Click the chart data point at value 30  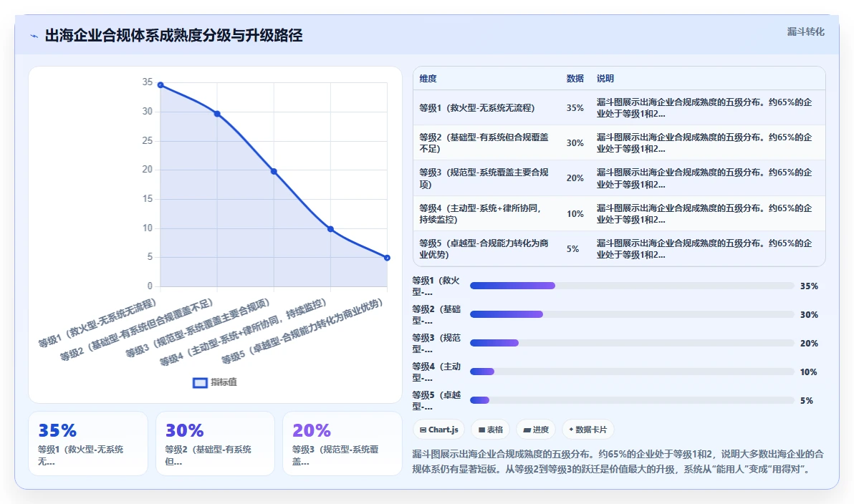(x=217, y=114)
